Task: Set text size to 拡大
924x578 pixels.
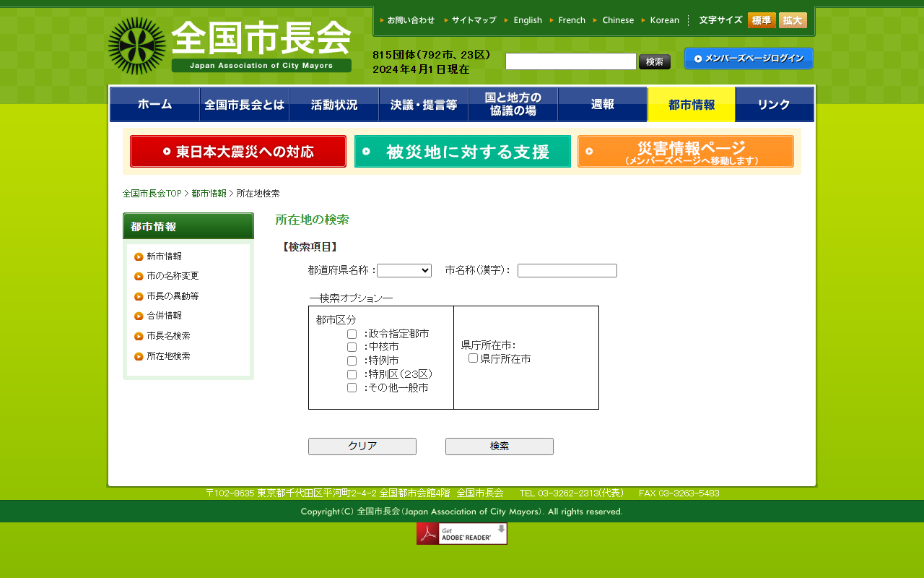Action: pyautogui.click(x=793, y=20)
